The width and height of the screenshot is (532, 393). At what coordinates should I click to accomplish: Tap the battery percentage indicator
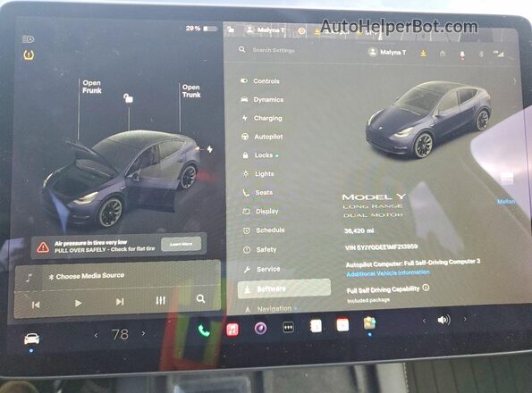[201, 29]
